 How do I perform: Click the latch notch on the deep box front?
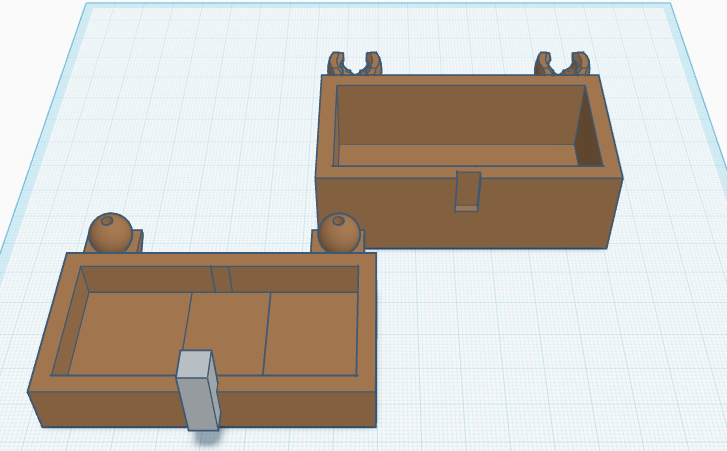click(467, 191)
